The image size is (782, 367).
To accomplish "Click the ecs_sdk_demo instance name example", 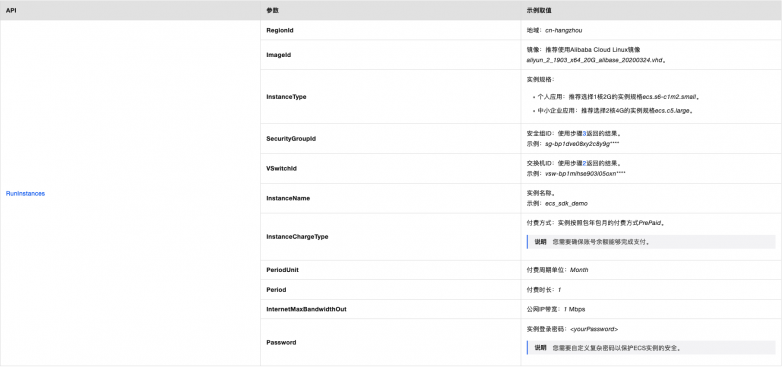I will (566, 203).
